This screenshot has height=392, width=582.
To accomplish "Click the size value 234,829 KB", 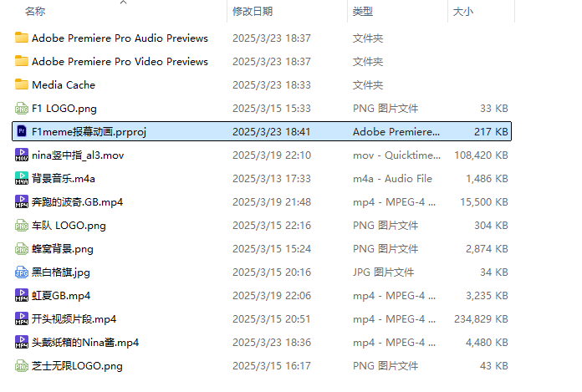I will 481,319.
